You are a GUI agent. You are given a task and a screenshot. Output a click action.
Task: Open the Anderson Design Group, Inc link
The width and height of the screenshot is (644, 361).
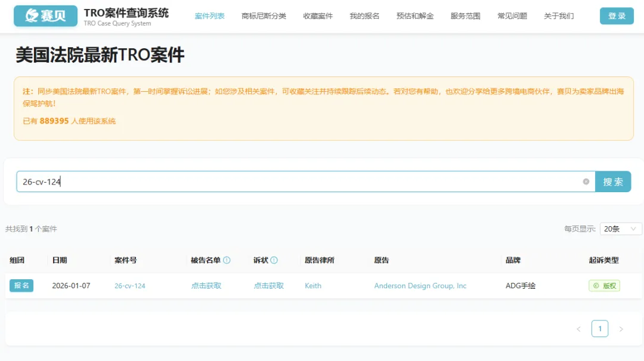421,285
